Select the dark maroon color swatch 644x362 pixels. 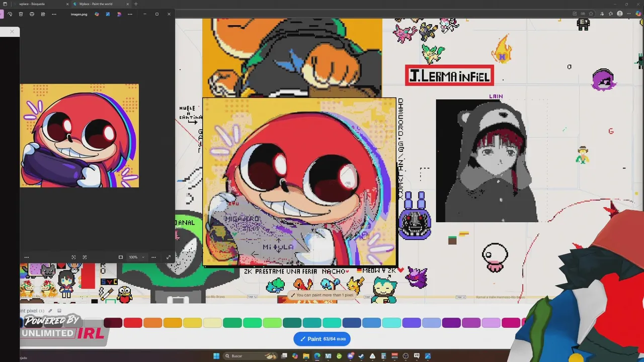coord(113,323)
